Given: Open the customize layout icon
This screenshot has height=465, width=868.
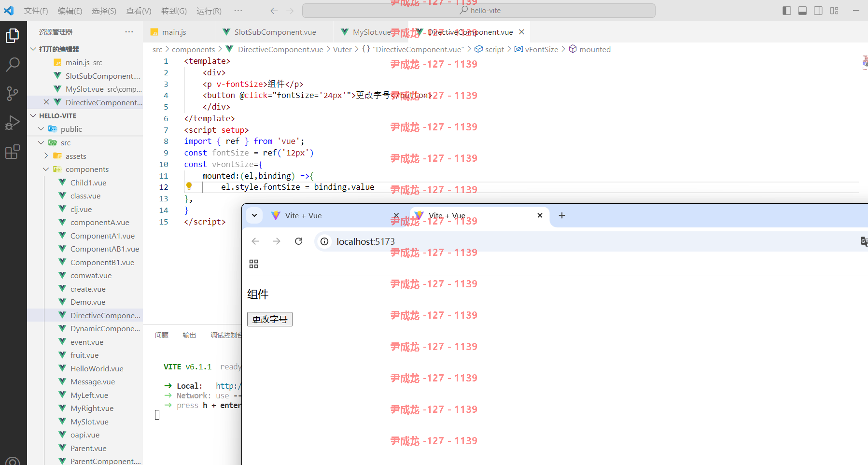Looking at the screenshot, I should 834,11.
